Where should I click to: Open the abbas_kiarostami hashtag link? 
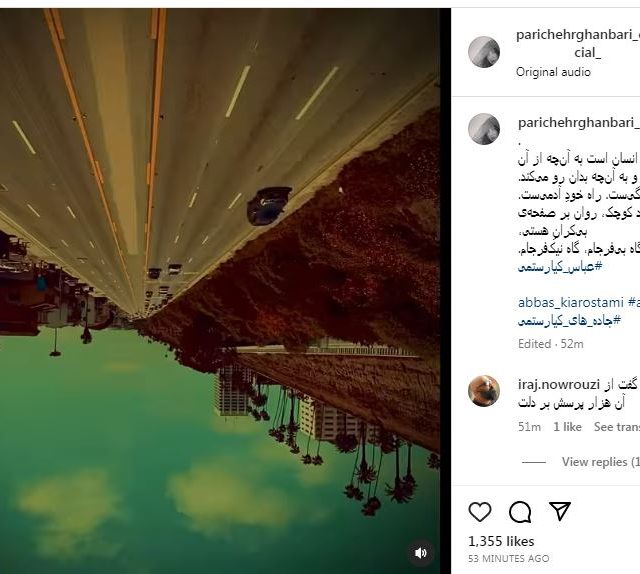point(571,303)
